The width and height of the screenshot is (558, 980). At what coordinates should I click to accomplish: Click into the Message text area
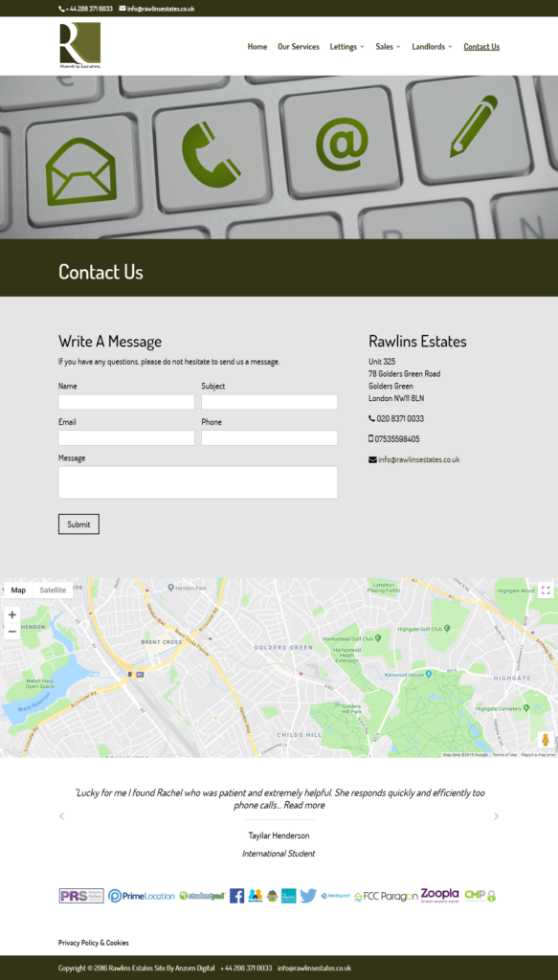(197, 482)
